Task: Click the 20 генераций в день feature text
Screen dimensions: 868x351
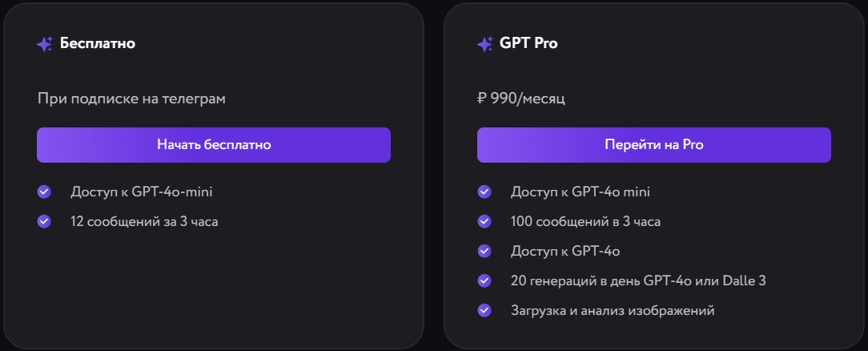Action: [639, 280]
